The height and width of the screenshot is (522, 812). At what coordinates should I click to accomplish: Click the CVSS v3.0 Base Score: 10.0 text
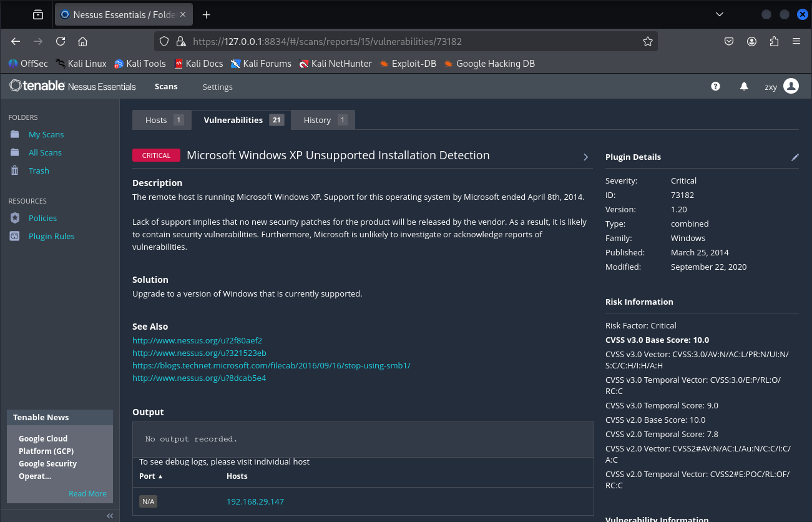click(x=657, y=340)
